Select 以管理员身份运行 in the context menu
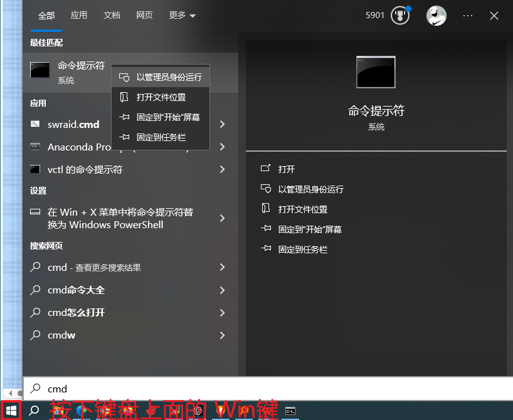Image resolution: width=513 pixels, height=420 pixels. point(161,77)
